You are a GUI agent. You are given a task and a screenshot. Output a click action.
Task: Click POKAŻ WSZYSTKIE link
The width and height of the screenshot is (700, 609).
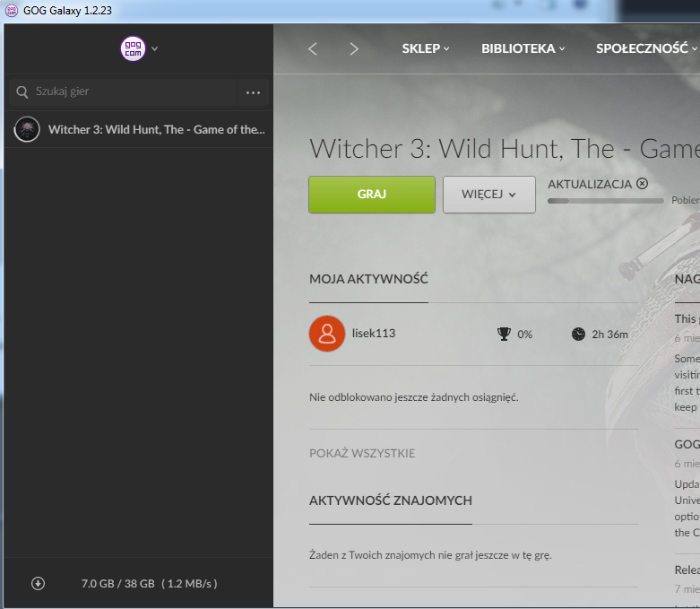pos(362,454)
